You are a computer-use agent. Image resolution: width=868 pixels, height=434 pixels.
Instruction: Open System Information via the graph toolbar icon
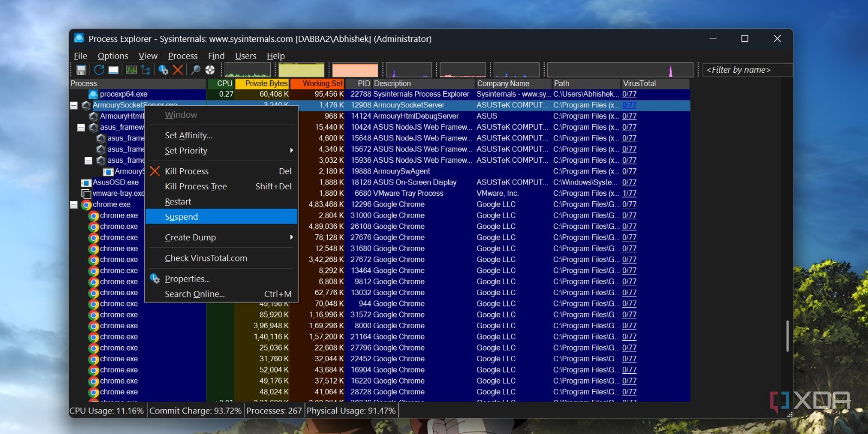[131, 70]
